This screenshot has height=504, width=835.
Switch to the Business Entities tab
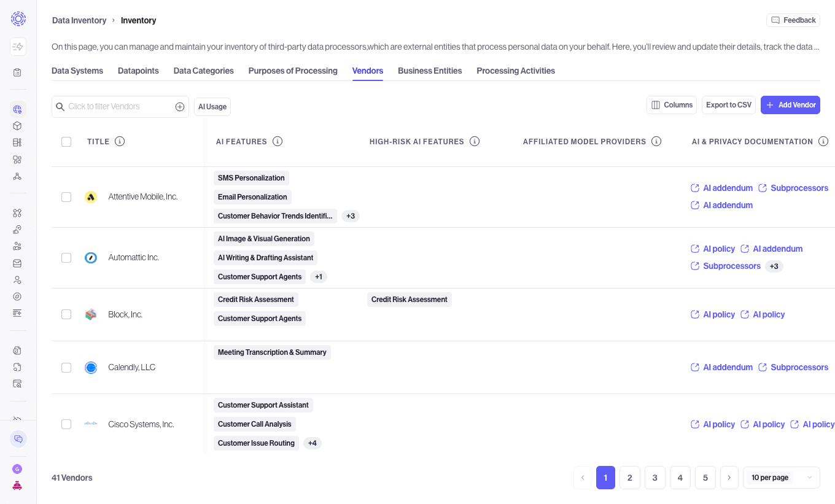tap(430, 71)
